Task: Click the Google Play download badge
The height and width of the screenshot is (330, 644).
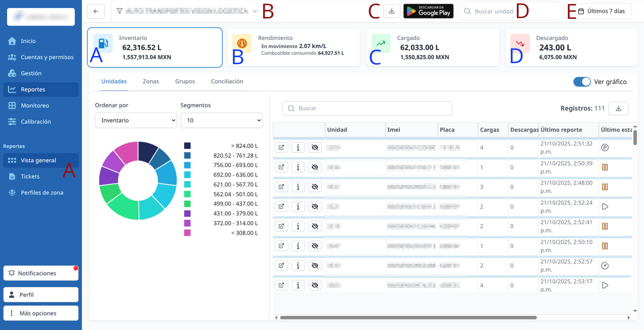Action: pyautogui.click(x=428, y=11)
